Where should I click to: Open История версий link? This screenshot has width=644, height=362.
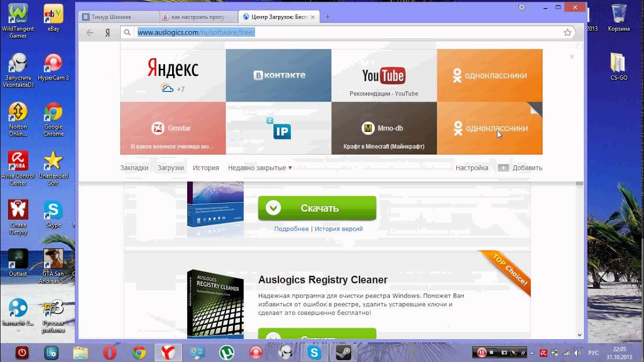[x=339, y=229]
